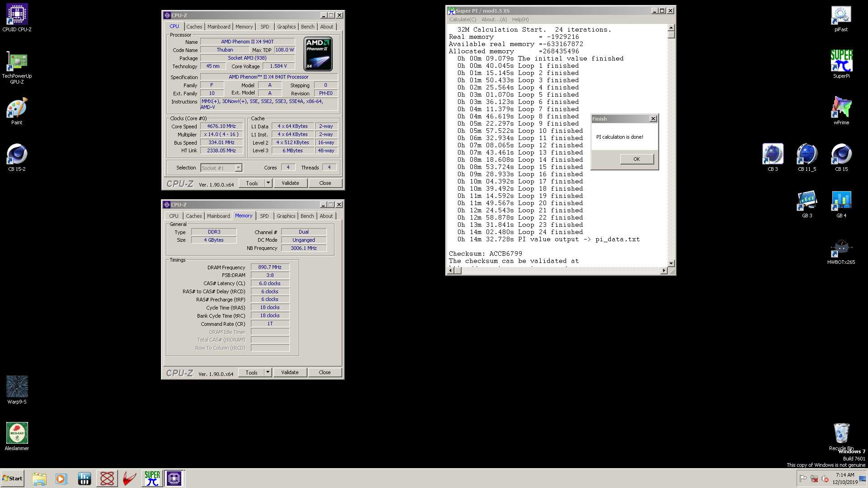Click the system clock showing 7:14 AM
The image size is (868, 488).
845,475
